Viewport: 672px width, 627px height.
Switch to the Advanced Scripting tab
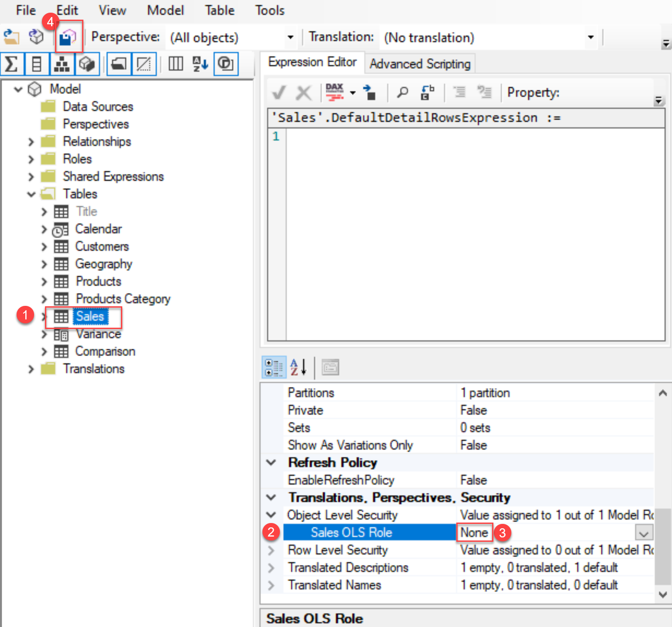click(x=420, y=64)
